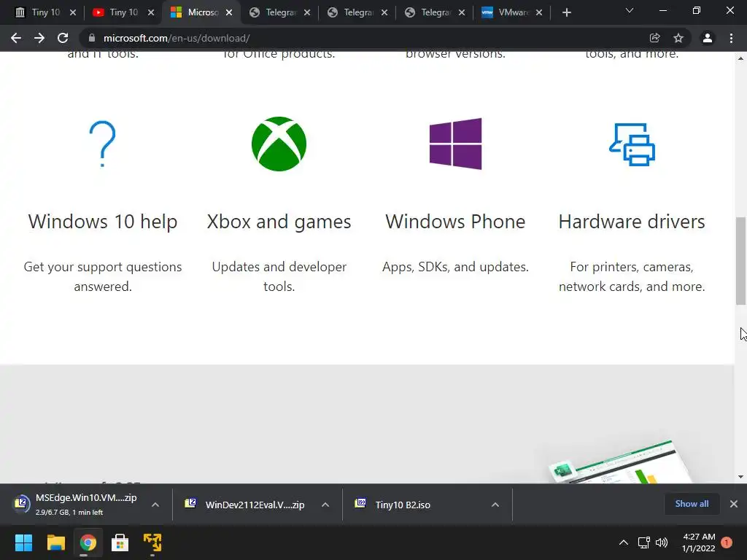
Task: Click 'Apps, SDKs, and updates.' text
Action: pyautogui.click(x=455, y=267)
